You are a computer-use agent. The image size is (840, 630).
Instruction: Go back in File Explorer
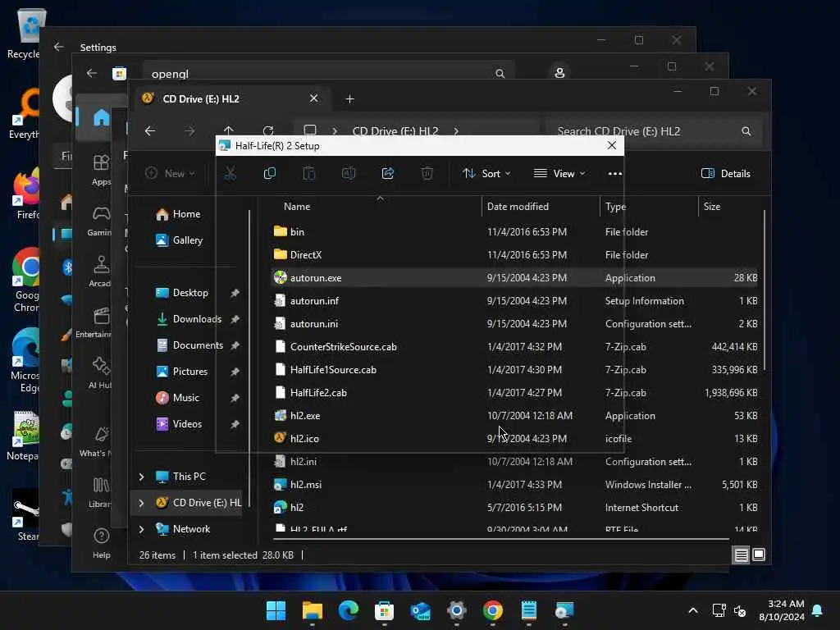[x=150, y=130]
